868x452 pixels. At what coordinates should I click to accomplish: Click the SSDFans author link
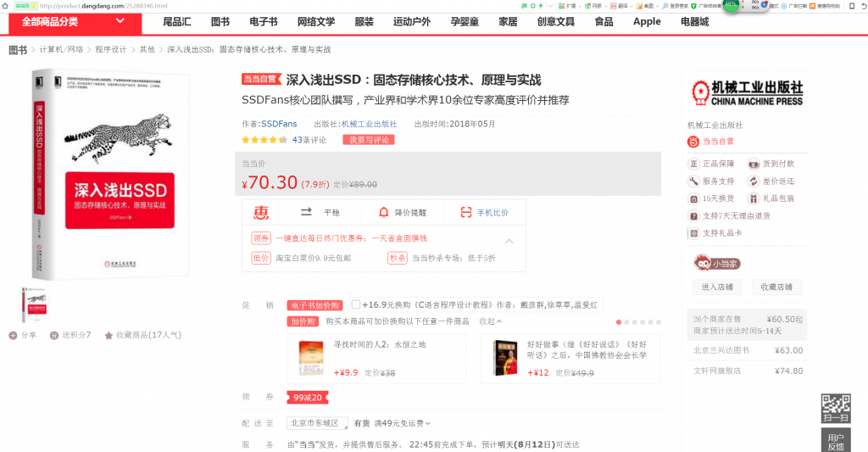(279, 124)
